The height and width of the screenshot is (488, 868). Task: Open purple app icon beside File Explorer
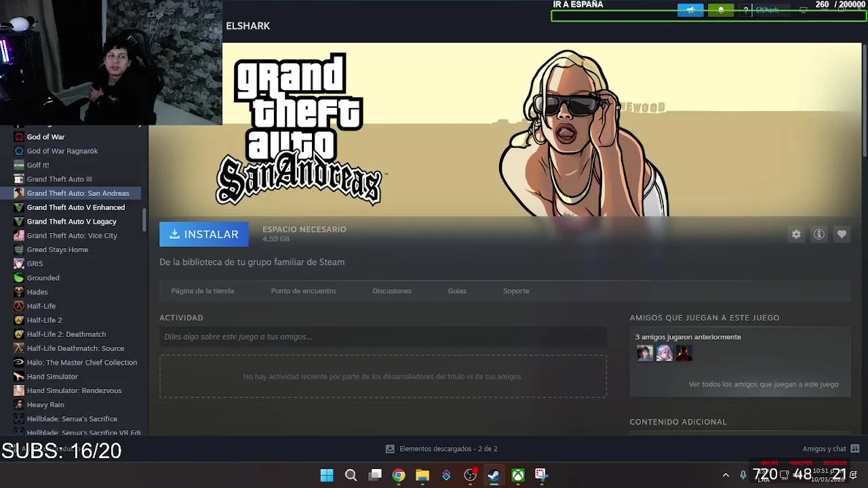pyautogui.click(x=446, y=475)
